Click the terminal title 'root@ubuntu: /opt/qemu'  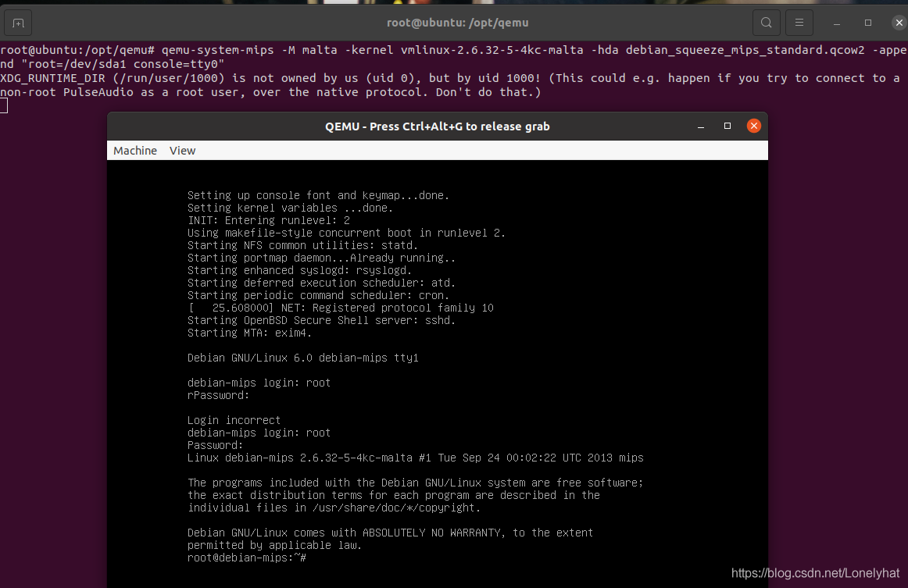click(457, 23)
